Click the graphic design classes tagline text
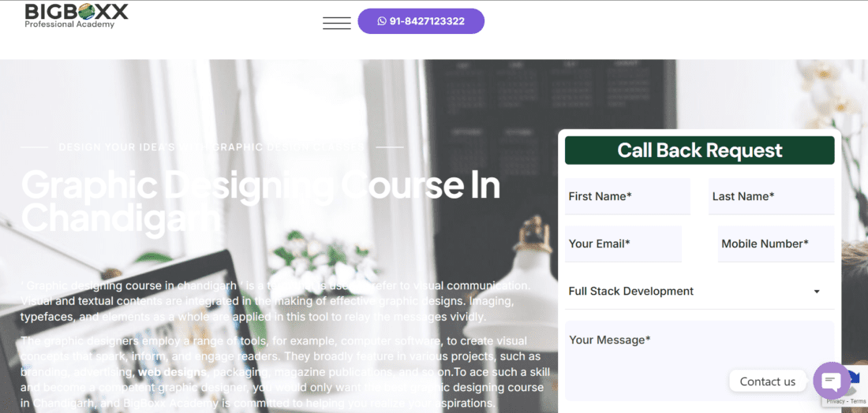 pos(212,147)
